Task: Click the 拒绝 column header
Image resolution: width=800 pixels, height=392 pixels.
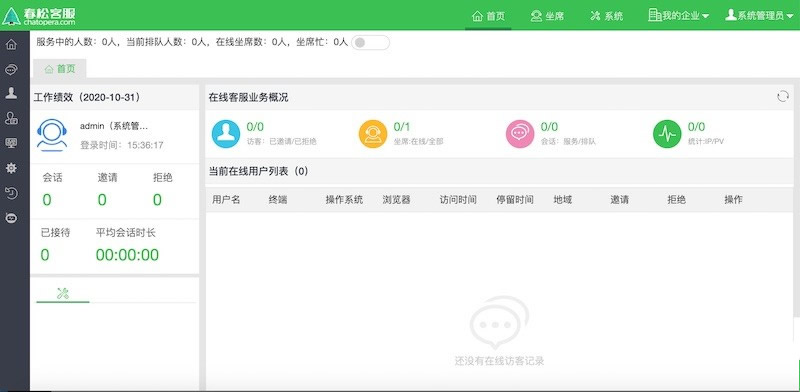Action: click(x=677, y=200)
